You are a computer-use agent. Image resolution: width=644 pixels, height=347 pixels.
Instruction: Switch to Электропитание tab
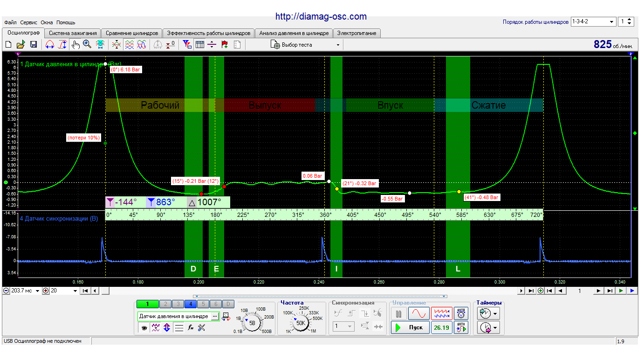[x=357, y=33]
